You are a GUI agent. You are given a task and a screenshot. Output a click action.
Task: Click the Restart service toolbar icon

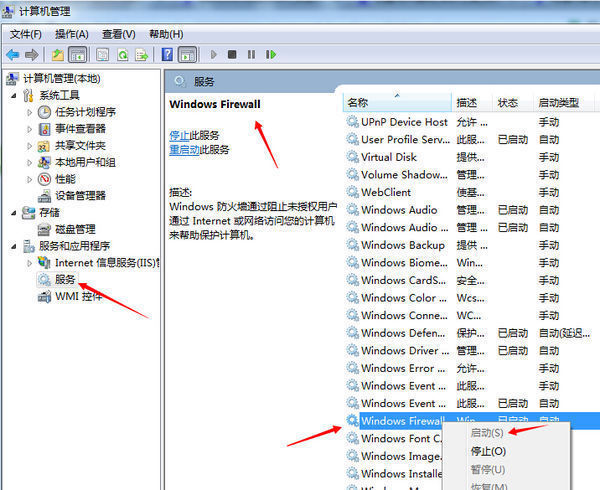tap(271, 54)
